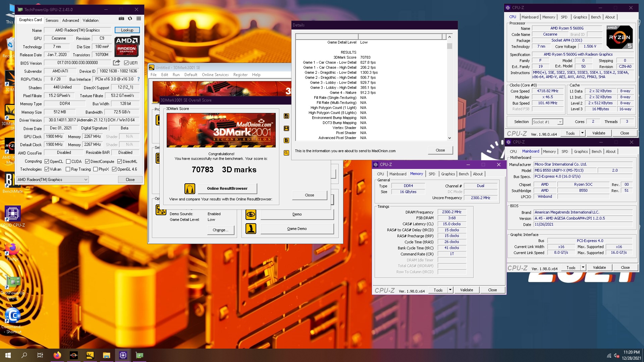The height and width of the screenshot is (362, 644).
Task: Open Tools arrow in CPU-Z Memory window
Action: [x=450, y=290]
